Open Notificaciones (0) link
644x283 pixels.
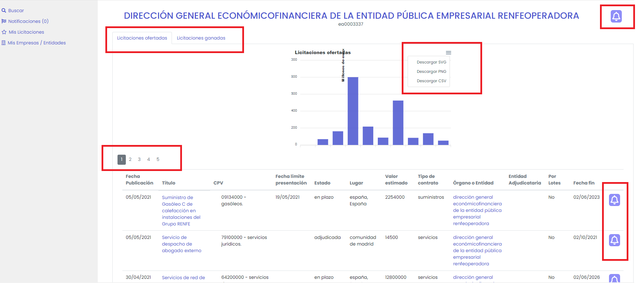(28, 21)
